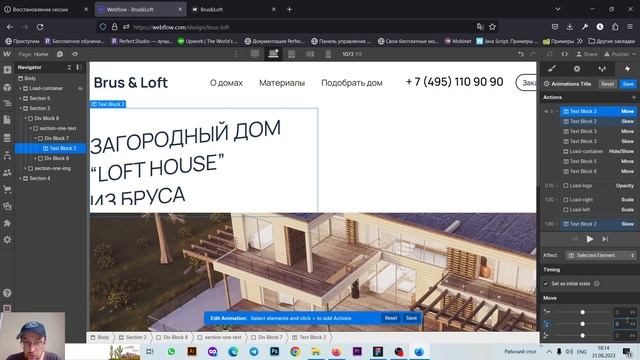Toggle Set as initial state checkbox

pyautogui.click(x=546, y=284)
